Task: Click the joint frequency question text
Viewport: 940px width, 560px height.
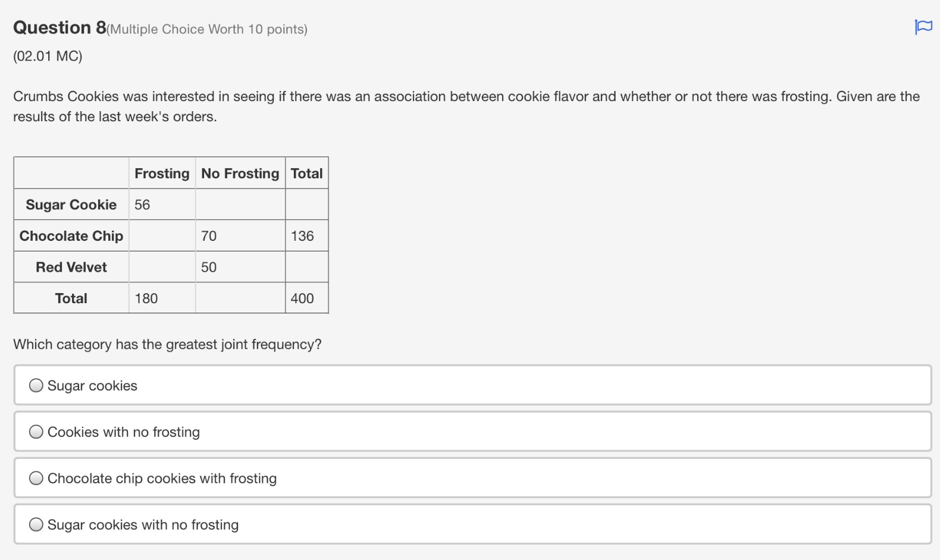Action: click(167, 344)
